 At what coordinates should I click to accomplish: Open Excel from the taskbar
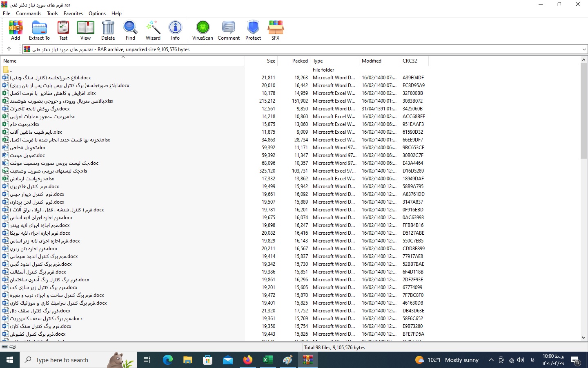(x=267, y=360)
